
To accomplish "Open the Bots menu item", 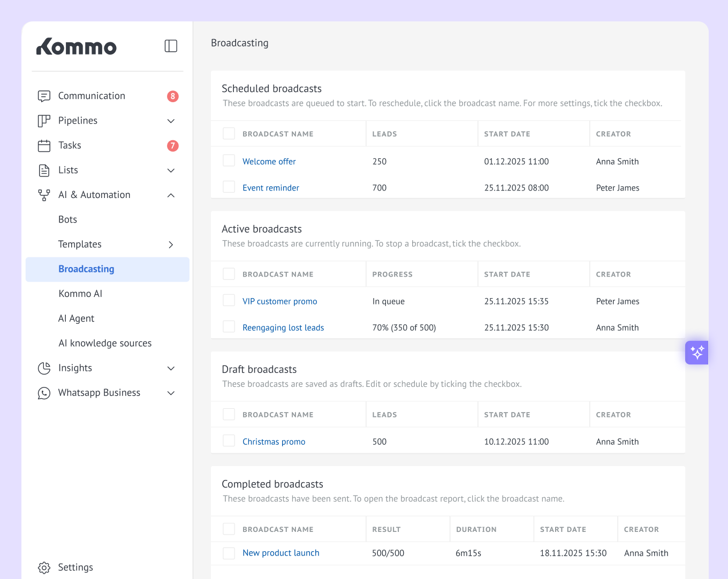I will (x=67, y=219).
